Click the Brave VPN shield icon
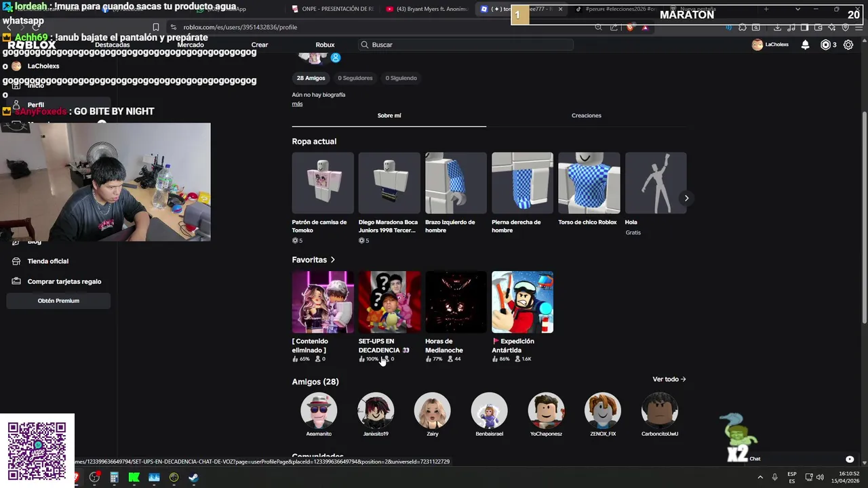The width and height of the screenshot is (868, 488). 845,27
